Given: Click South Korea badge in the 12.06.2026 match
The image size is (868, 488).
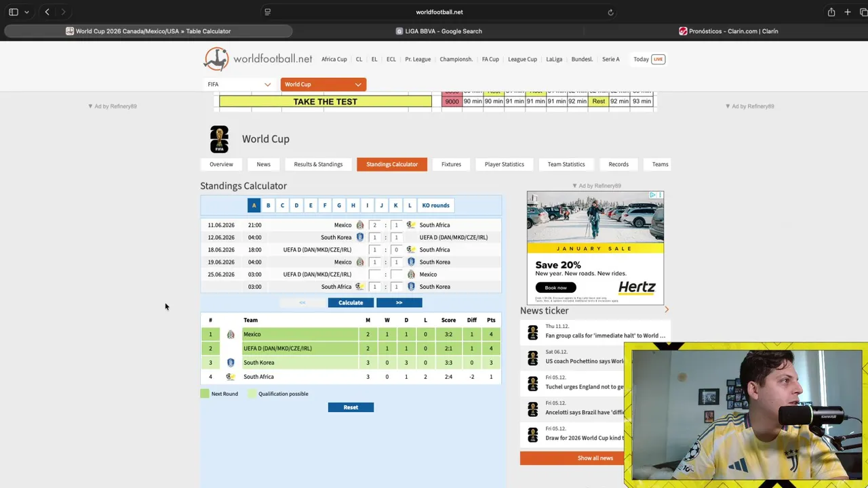Looking at the screenshot, I should [x=360, y=237].
